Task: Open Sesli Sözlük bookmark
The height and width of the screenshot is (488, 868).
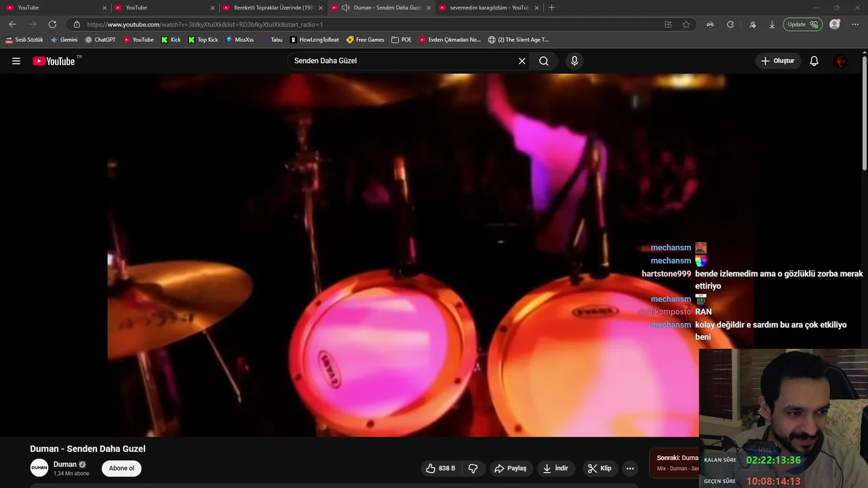Action: coord(24,40)
